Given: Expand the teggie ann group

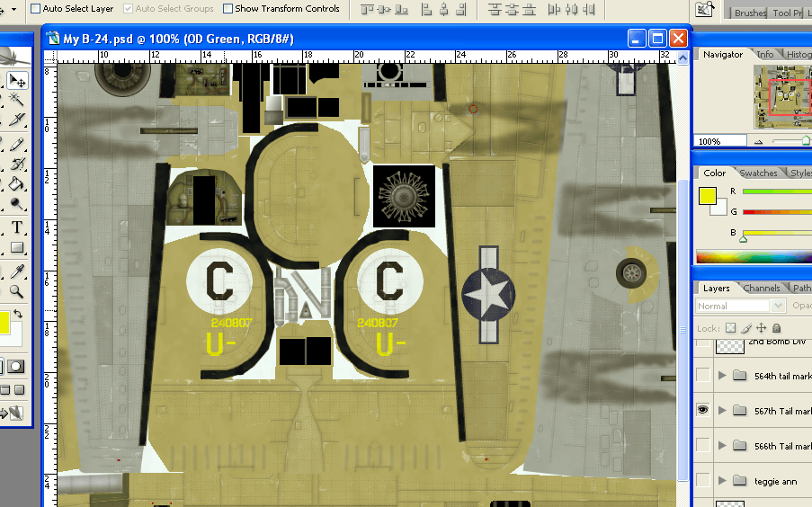Looking at the screenshot, I should click(722, 481).
